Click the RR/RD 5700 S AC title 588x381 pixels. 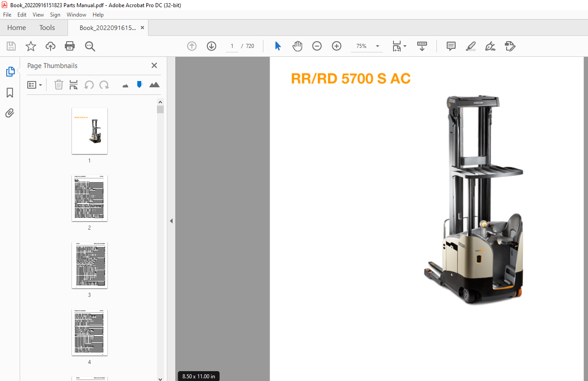pyautogui.click(x=351, y=79)
